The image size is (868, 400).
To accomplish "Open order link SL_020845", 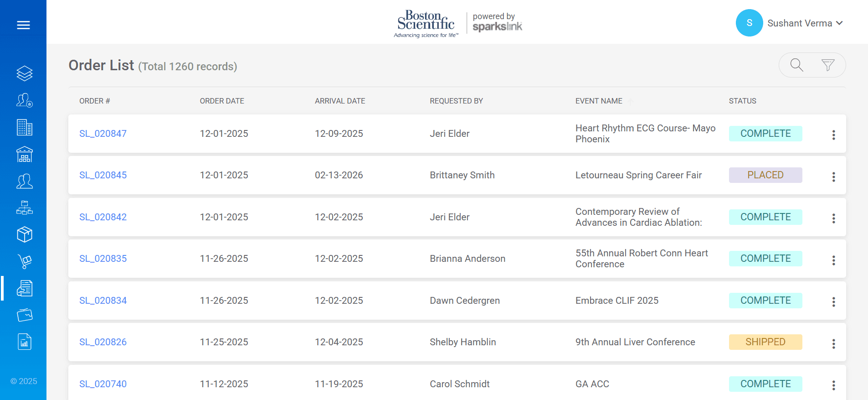I will 103,175.
